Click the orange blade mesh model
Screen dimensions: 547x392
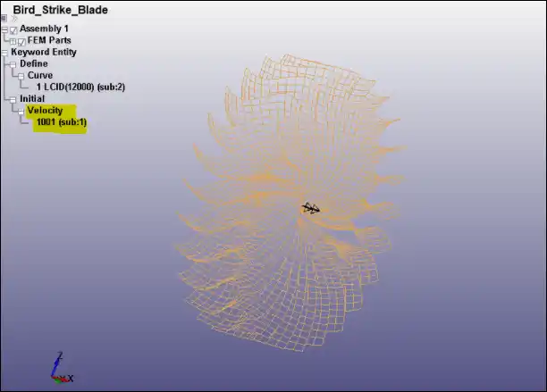click(290, 202)
